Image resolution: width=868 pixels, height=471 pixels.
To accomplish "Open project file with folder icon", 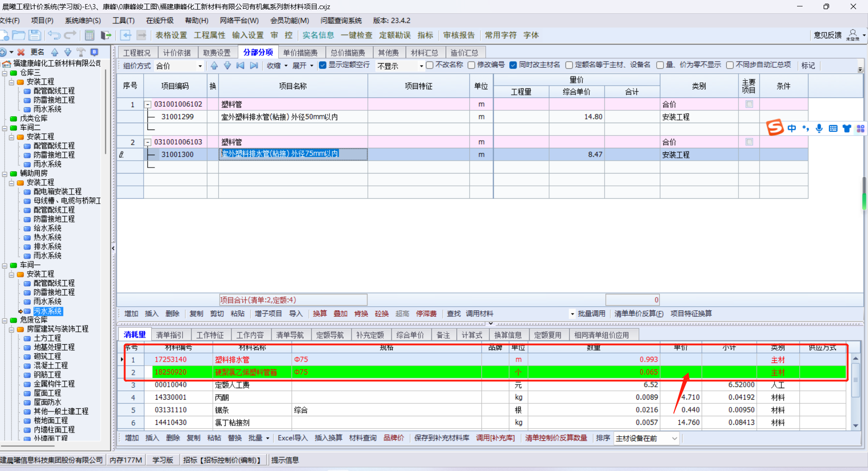I will pos(19,35).
